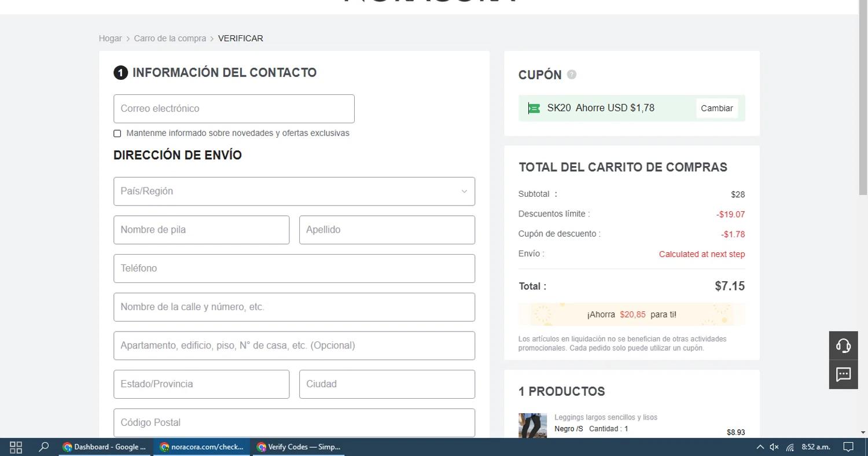This screenshot has width=868, height=456.
Task: Click the Código Postal field
Action: point(294,423)
